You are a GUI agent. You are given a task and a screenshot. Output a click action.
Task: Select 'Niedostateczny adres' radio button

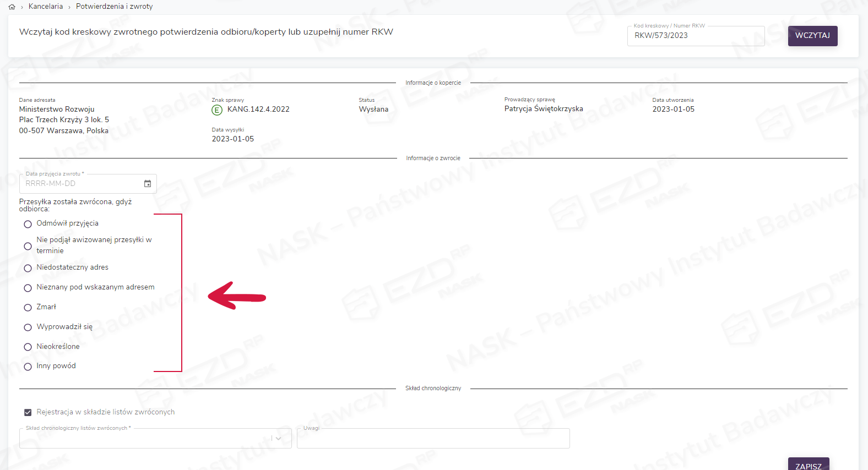click(28, 268)
